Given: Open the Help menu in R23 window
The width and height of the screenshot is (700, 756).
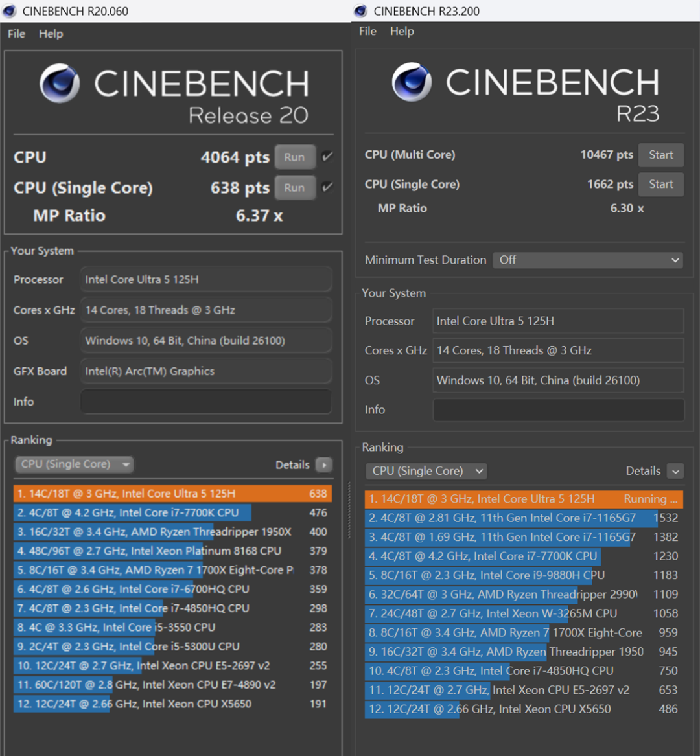Looking at the screenshot, I should [x=402, y=31].
